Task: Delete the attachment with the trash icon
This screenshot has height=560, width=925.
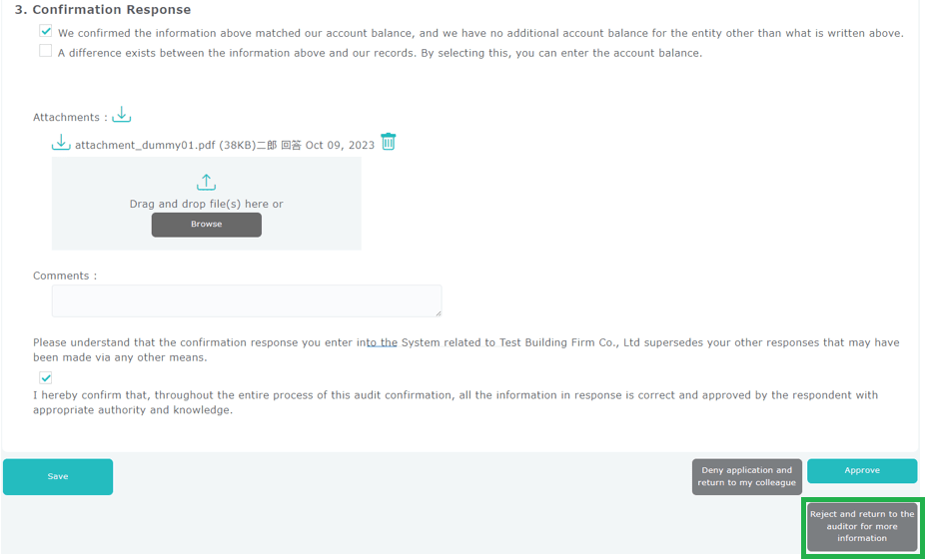Action: point(389,142)
